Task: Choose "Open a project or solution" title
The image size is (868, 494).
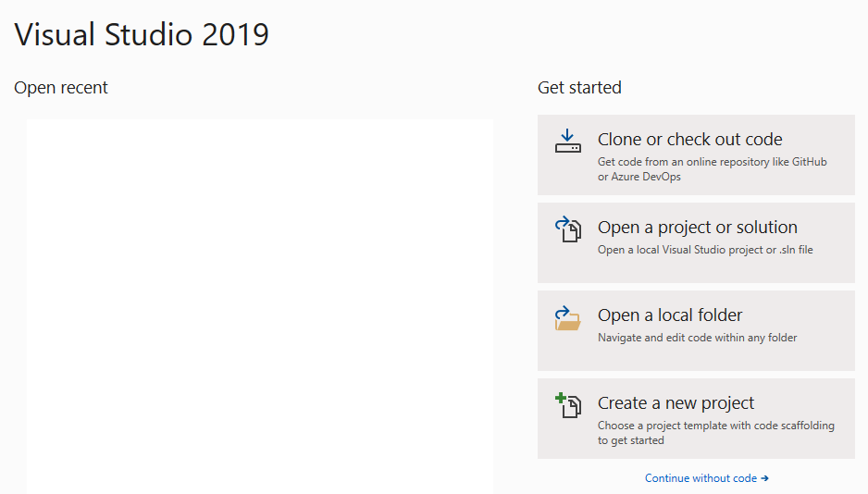Action: [697, 228]
